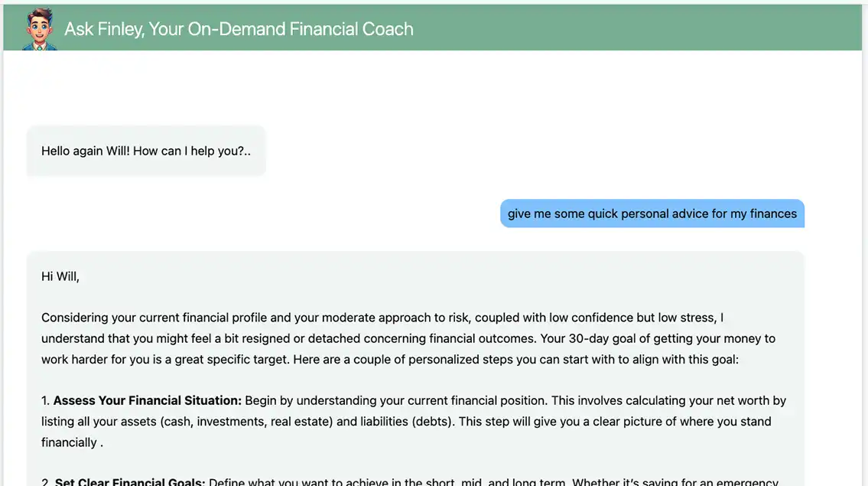Click the 'Ask Finley' header title text
Viewport: 868px width, 486px height.
[239, 29]
